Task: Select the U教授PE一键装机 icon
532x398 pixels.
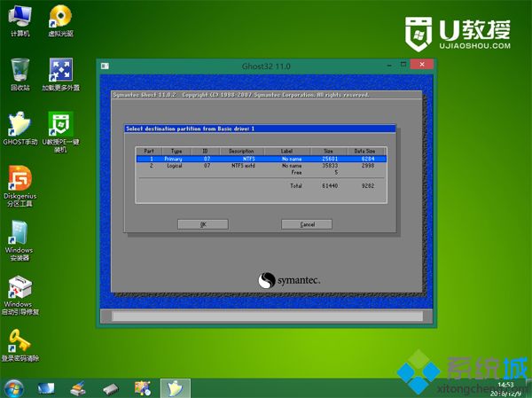Action: [x=60, y=132]
